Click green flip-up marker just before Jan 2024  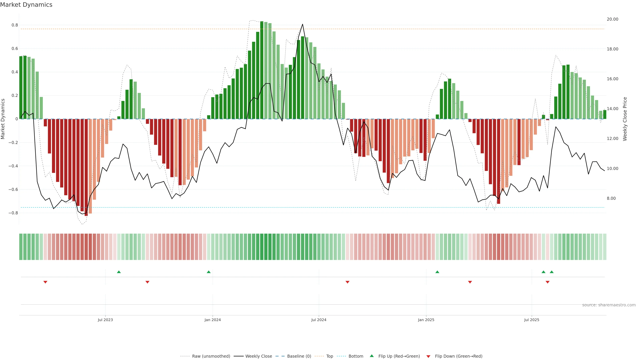point(208,272)
